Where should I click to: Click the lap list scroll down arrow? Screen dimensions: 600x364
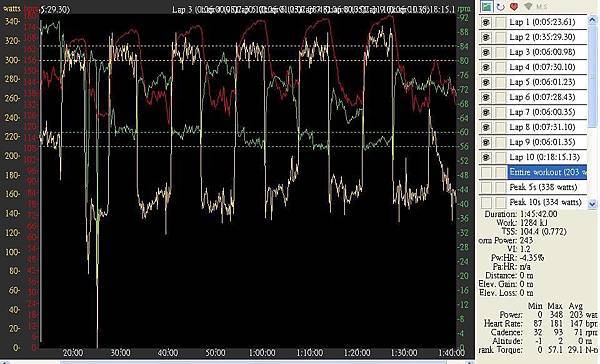[592, 204]
